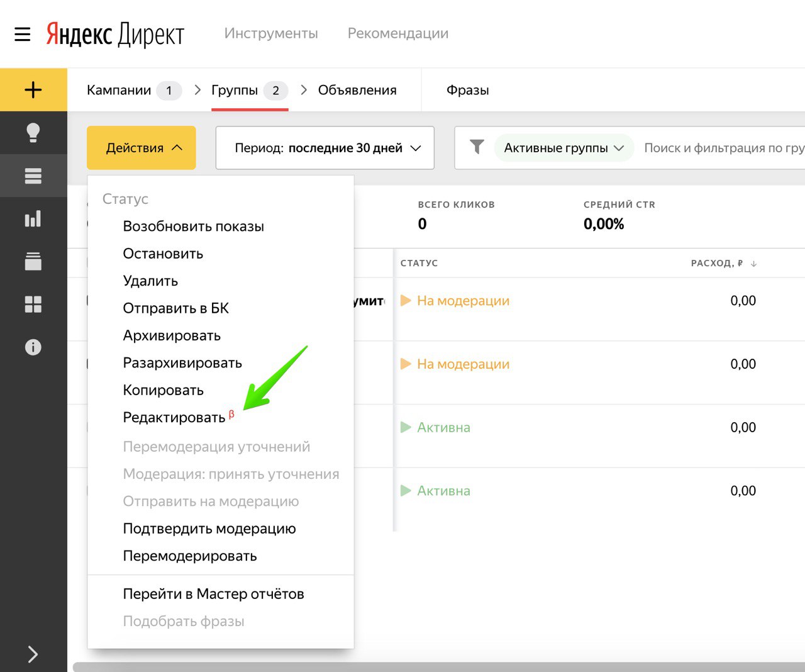Open the bar chart statistics icon
The width and height of the screenshot is (805, 672).
coord(33,219)
